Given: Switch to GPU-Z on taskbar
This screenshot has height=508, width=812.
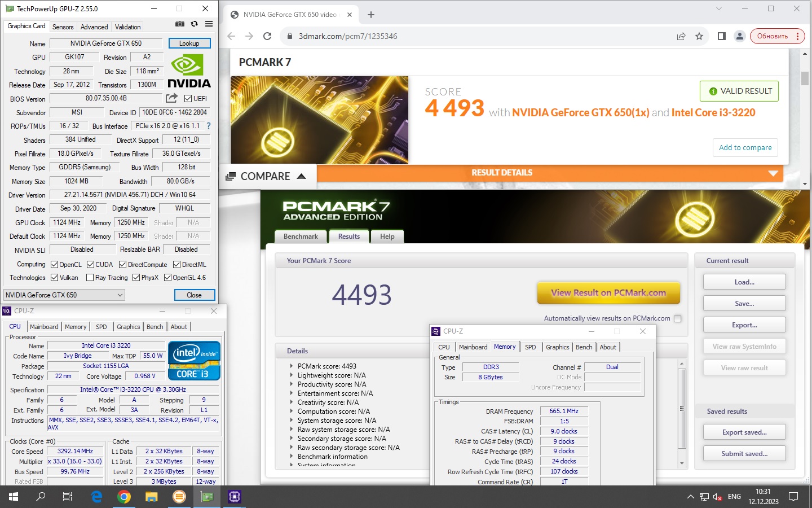Looking at the screenshot, I should [x=207, y=497].
